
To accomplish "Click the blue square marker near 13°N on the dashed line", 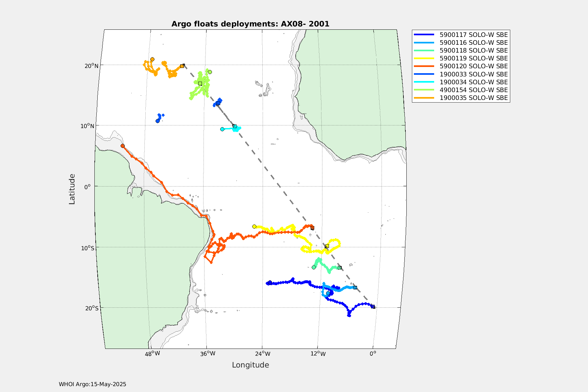I will click(218, 103).
